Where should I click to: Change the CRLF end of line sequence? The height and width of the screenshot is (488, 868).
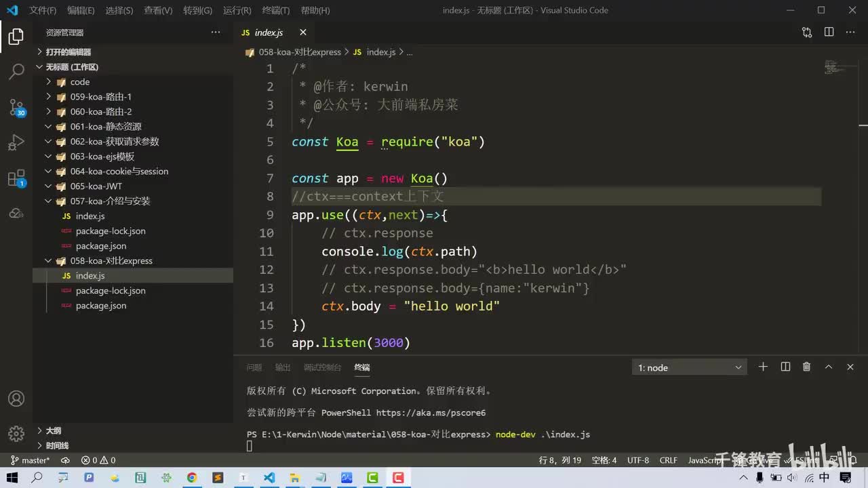click(669, 460)
